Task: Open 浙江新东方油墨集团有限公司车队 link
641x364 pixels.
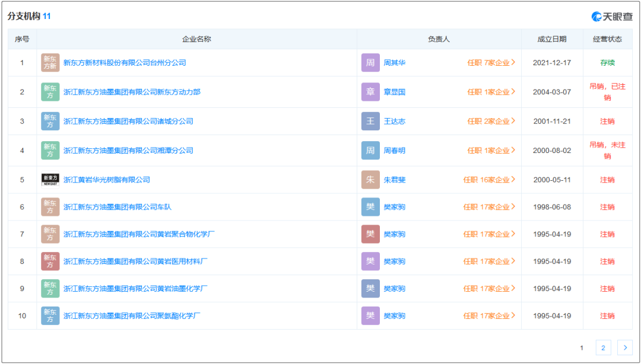Action: (118, 207)
